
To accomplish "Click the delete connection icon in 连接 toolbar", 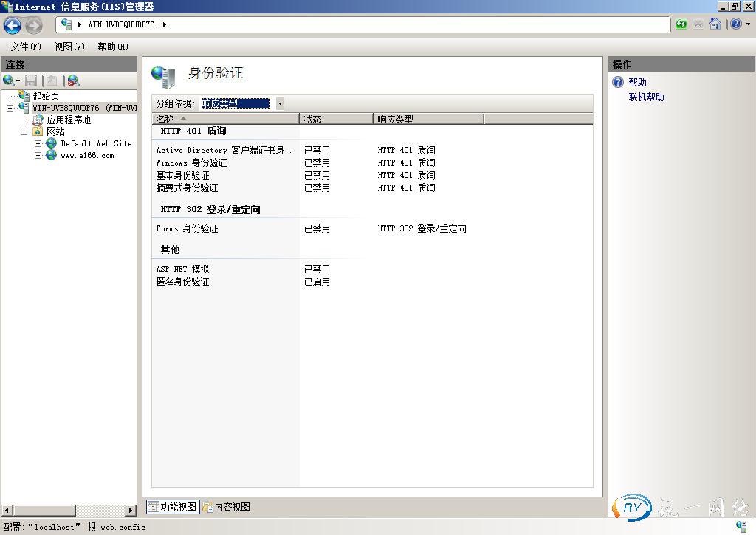I will pyautogui.click(x=72, y=81).
